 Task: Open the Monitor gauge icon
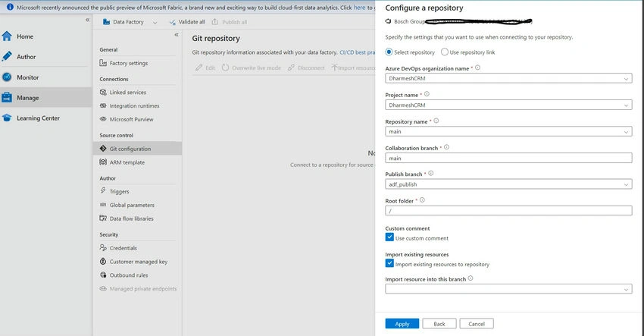coord(7,77)
